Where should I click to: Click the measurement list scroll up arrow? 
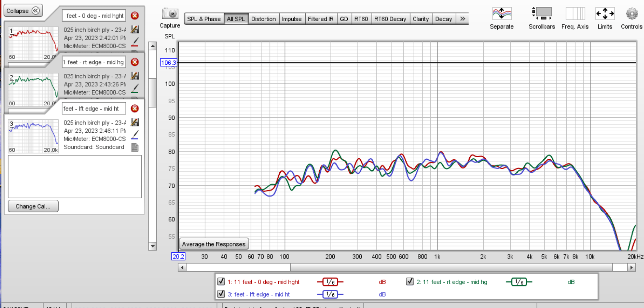[153, 46]
